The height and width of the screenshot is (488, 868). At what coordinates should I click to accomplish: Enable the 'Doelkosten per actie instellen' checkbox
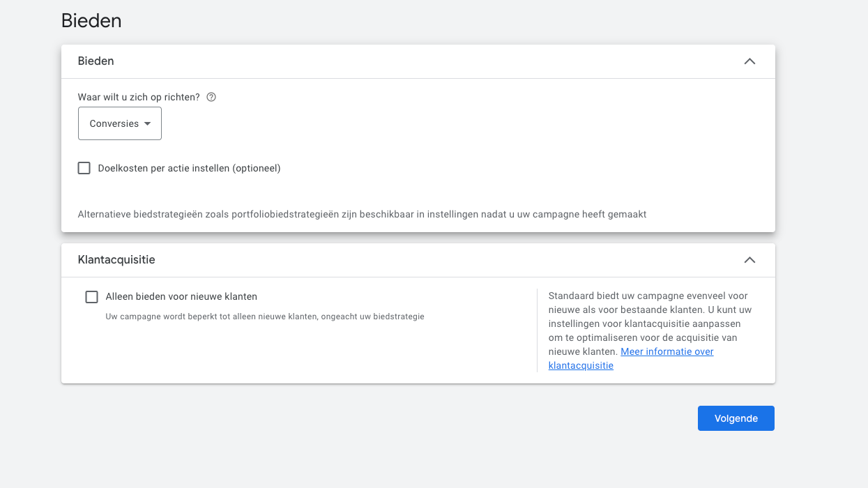click(84, 168)
